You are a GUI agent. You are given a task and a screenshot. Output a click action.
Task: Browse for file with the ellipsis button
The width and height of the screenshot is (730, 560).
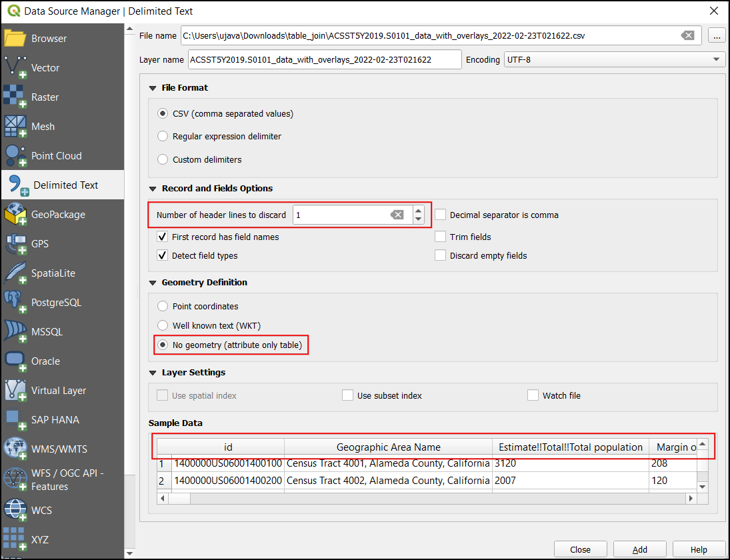(x=717, y=36)
